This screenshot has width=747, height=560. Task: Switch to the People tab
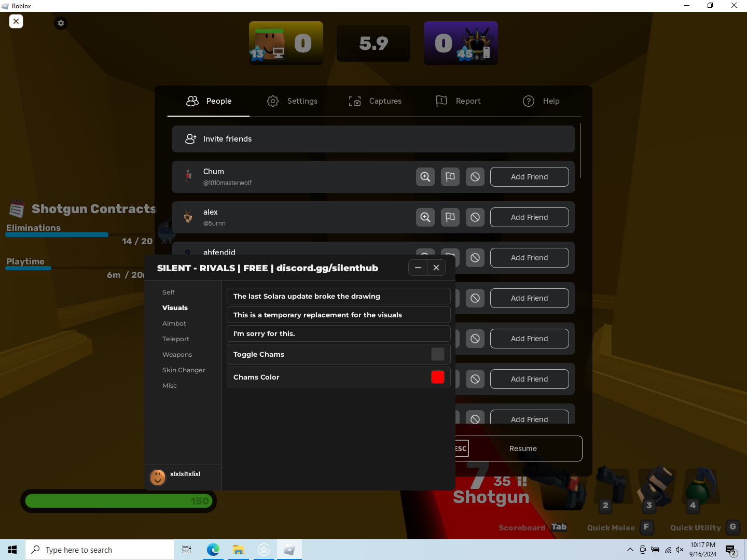coord(209,101)
